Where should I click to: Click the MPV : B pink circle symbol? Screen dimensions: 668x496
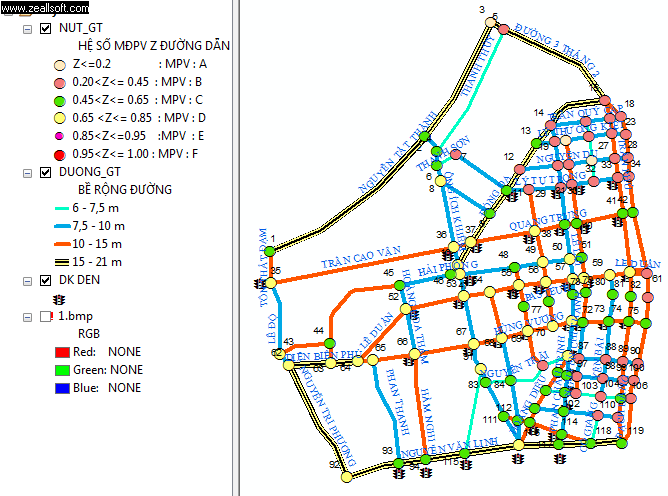pos(60,83)
